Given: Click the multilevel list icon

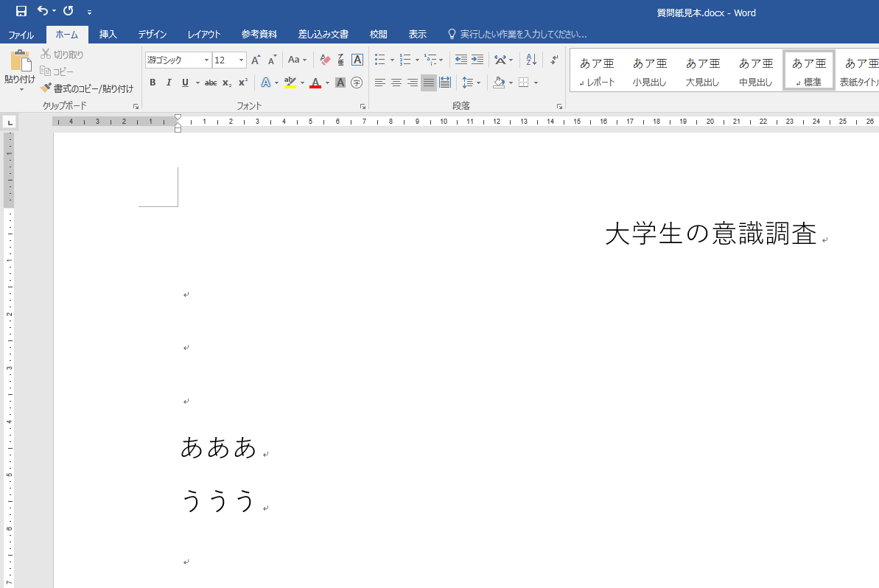Looking at the screenshot, I should [x=430, y=60].
